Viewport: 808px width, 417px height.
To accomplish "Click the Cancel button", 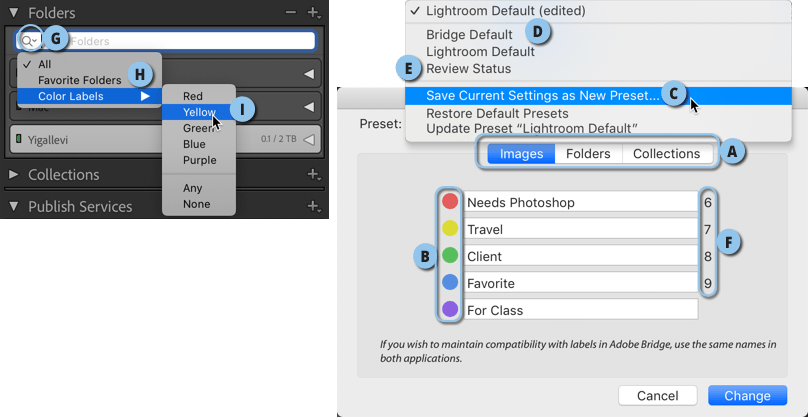I will click(x=658, y=395).
